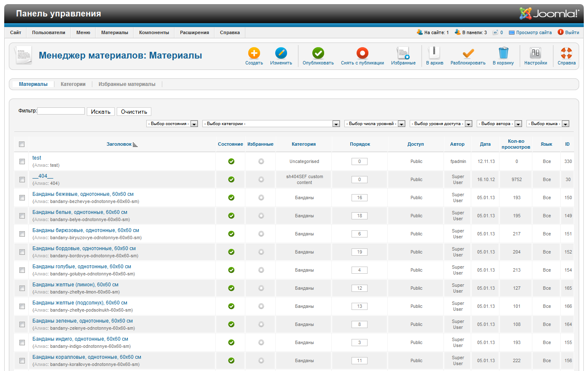Viewport: 588px width, 371px height.
Task: Click status icon for Банданы бирюзовые row
Action: [231, 234]
